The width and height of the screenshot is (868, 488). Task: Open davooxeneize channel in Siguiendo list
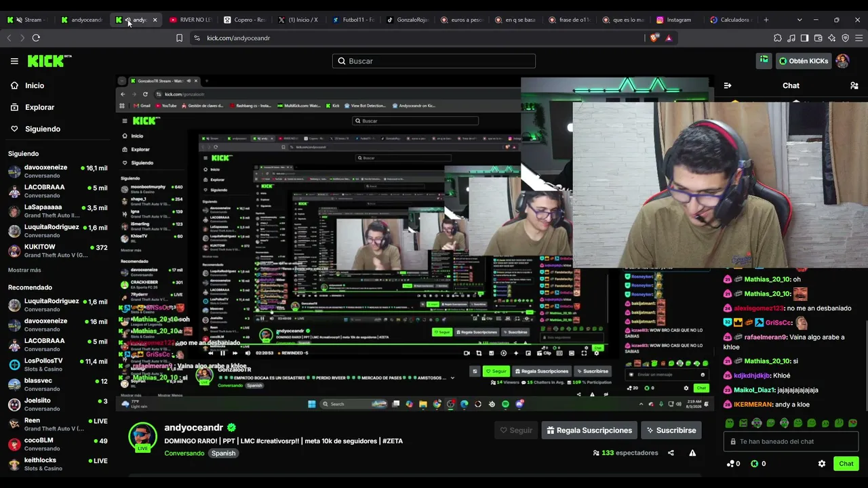[x=58, y=171]
